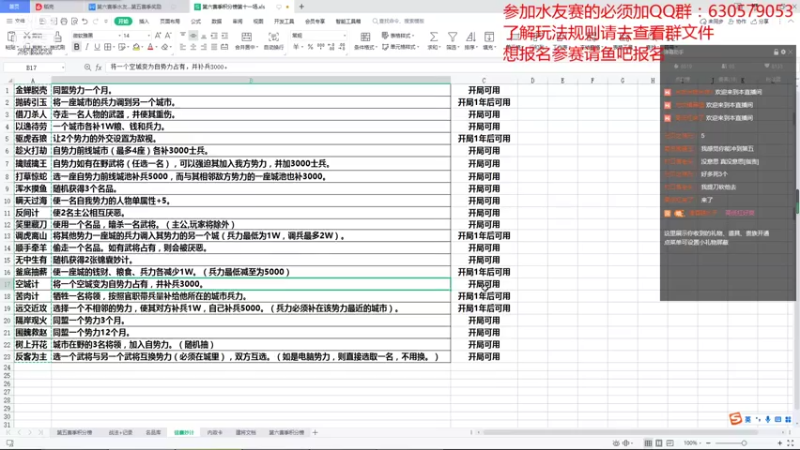The height and width of the screenshot is (450, 800).
Task: Add a new sheet with plus button
Action: [315, 433]
